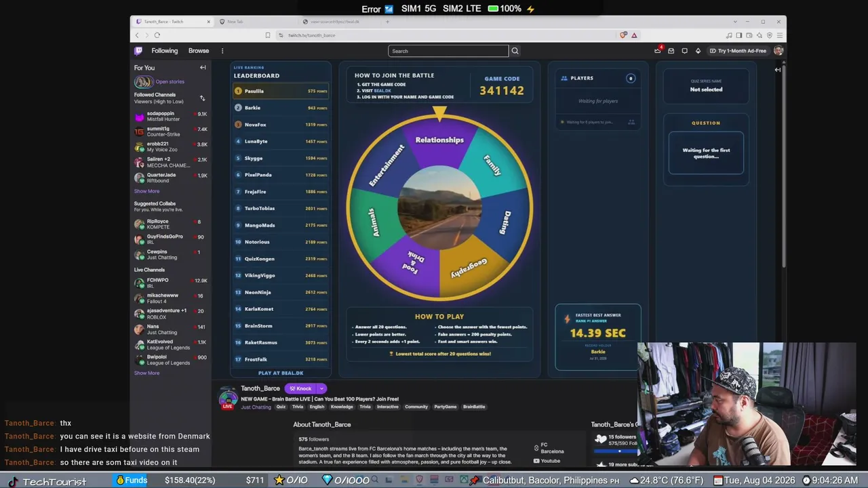This screenshot has width=868, height=488.
Task: Bookmark this page icon
Action: pos(268,35)
